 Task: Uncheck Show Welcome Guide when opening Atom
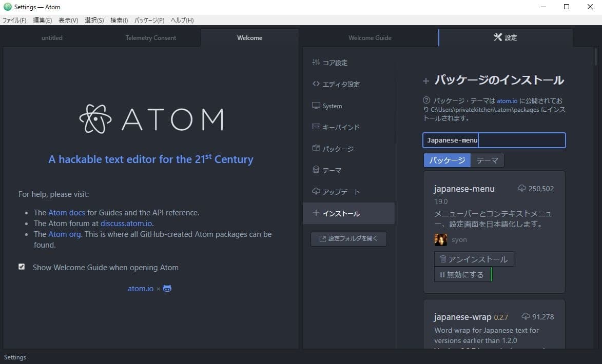click(22, 267)
